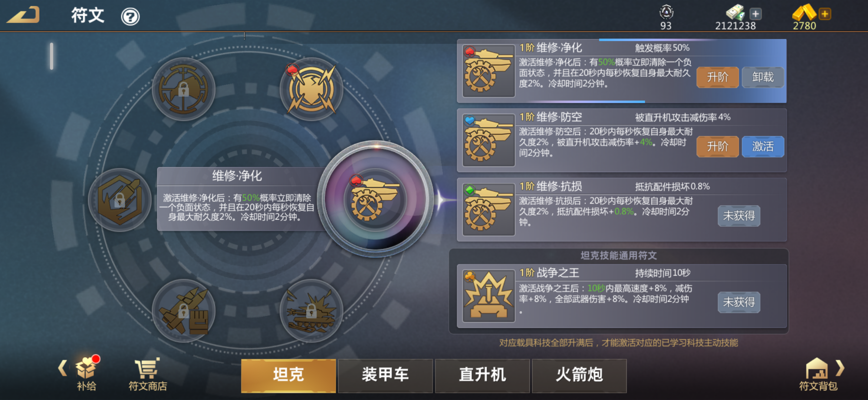
Task: Select the locked crosshair tank rune
Action: pos(184,89)
